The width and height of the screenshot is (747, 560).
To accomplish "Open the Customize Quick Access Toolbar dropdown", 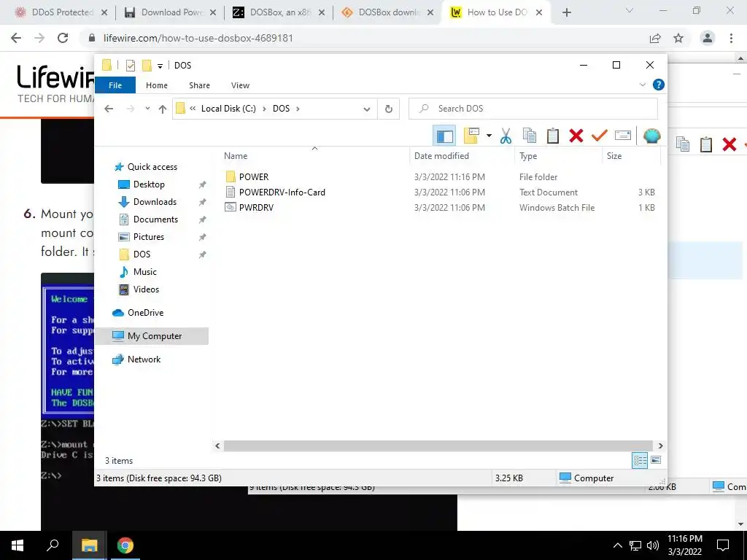I will tap(160, 66).
